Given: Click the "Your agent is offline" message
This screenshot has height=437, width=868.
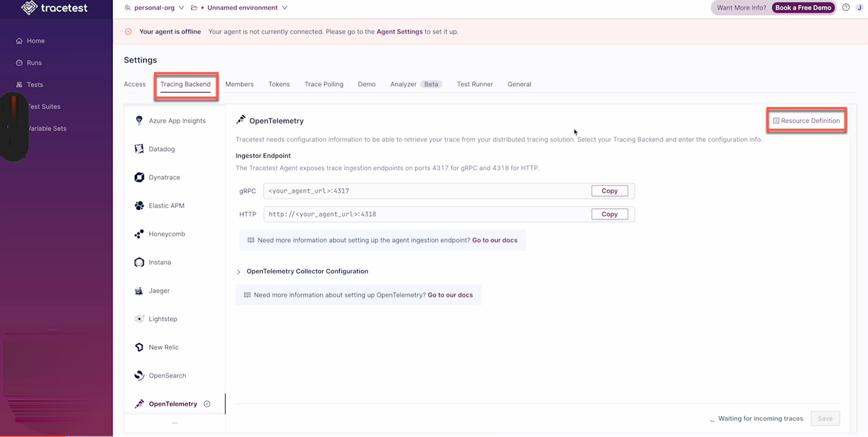Looking at the screenshot, I should coord(170,32).
